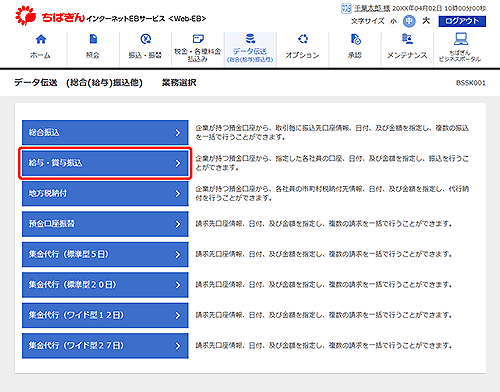The height and width of the screenshot is (392, 500).
Task: Select the ホーム menu label
Action: pyautogui.click(x=40, y=55)
